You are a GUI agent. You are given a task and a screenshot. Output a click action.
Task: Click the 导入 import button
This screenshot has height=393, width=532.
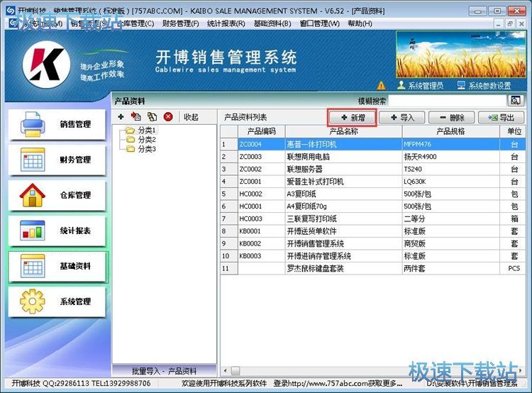tap(401, 118)
